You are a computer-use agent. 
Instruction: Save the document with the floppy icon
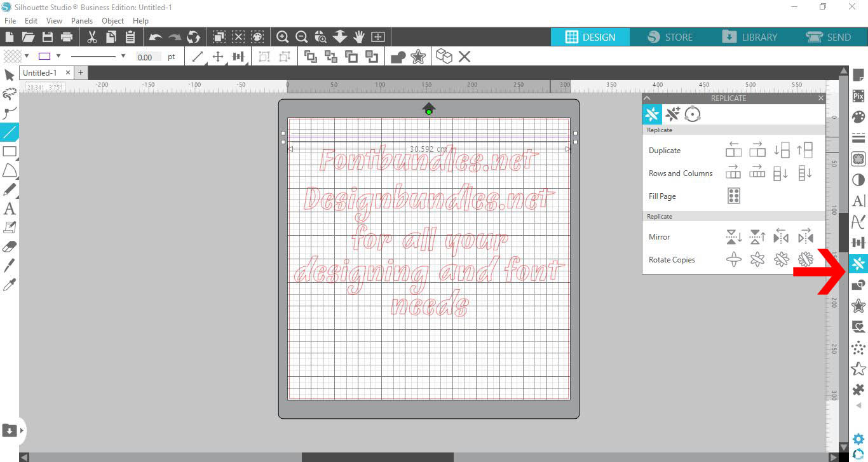(47, 37)
